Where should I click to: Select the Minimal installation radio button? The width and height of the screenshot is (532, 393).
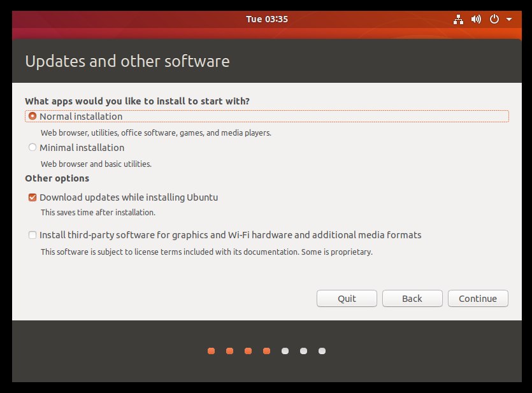click(32, 147)
